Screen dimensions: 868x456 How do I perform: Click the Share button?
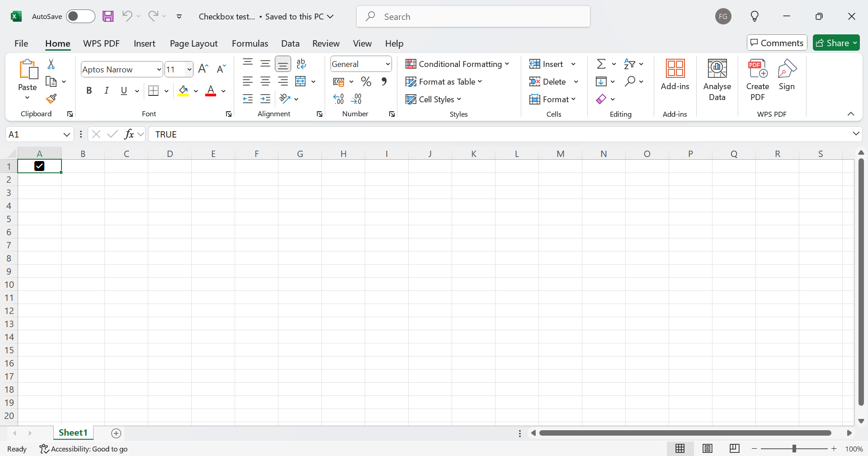pyautogui.click(x=835, y=43)
